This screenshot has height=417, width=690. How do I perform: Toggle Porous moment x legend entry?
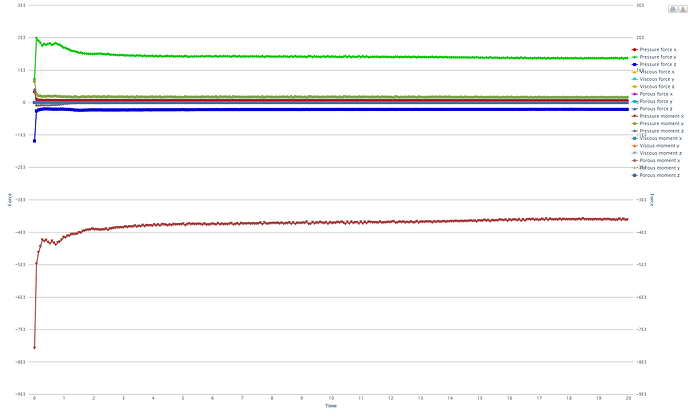(656, 161)
